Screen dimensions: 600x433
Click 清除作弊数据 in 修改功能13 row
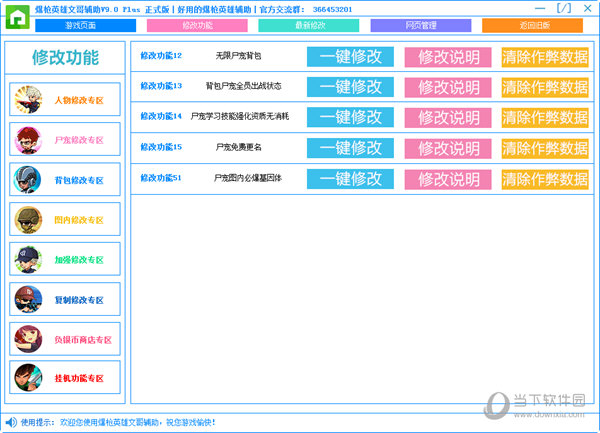(x=545, y=88)
